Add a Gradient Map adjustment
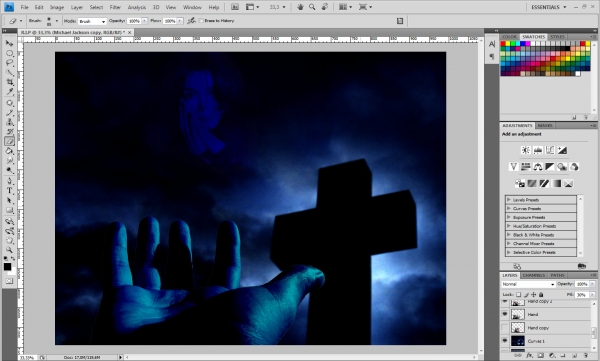 click(x=556, y=183)
